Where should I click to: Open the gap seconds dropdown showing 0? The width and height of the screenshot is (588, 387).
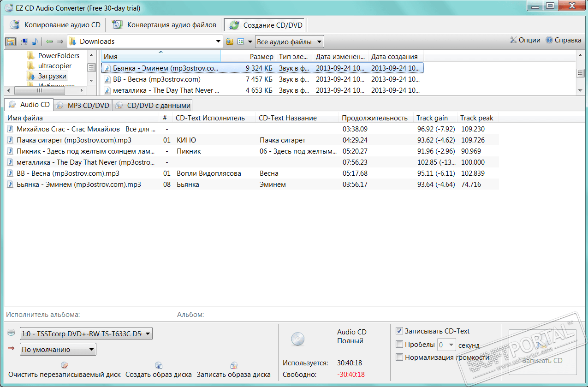tap(446, 345)
